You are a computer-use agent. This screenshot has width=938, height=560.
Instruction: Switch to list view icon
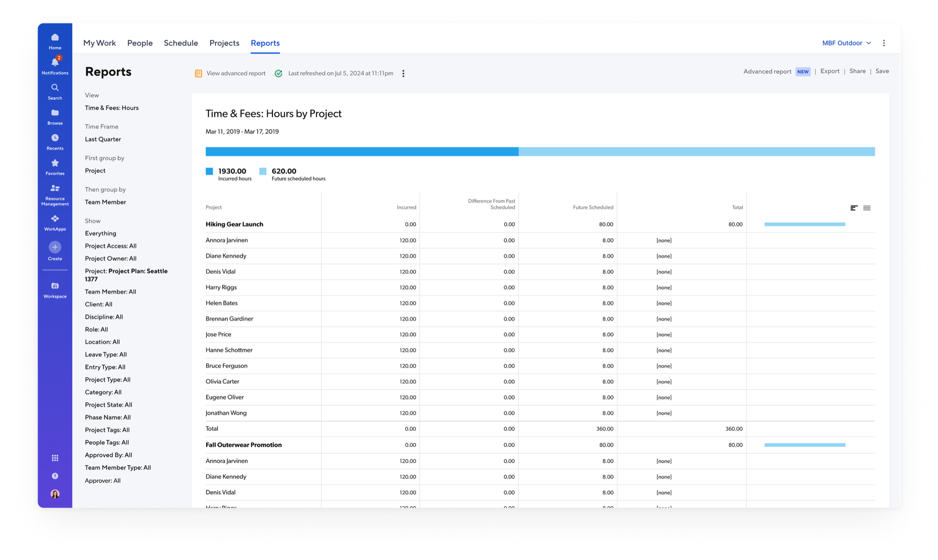click(867, 208)
